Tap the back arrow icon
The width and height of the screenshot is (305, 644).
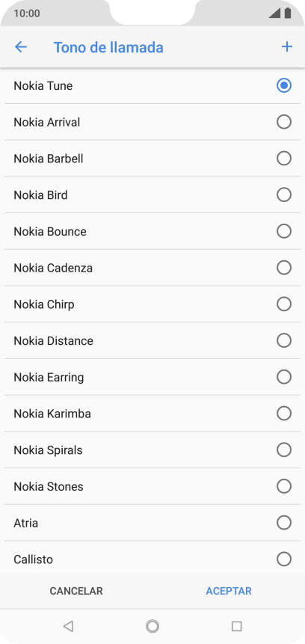[x=20, y=47]
